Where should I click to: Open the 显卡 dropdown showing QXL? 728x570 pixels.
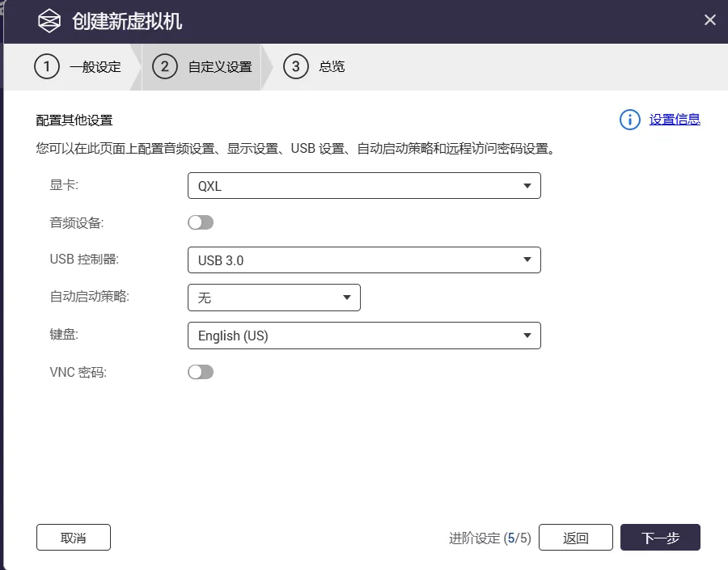(364, 186)
